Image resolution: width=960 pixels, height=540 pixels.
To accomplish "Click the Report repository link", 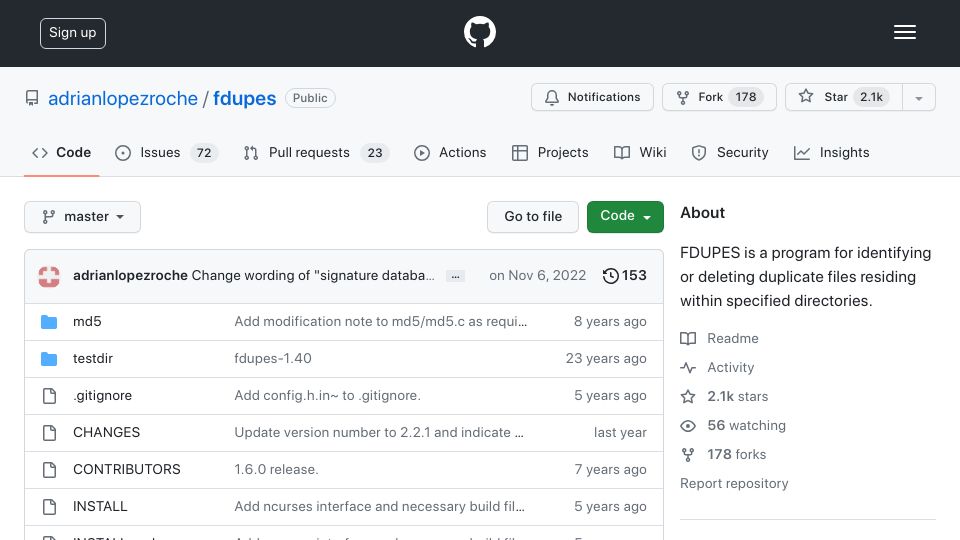I will click(x=734, y=484).
